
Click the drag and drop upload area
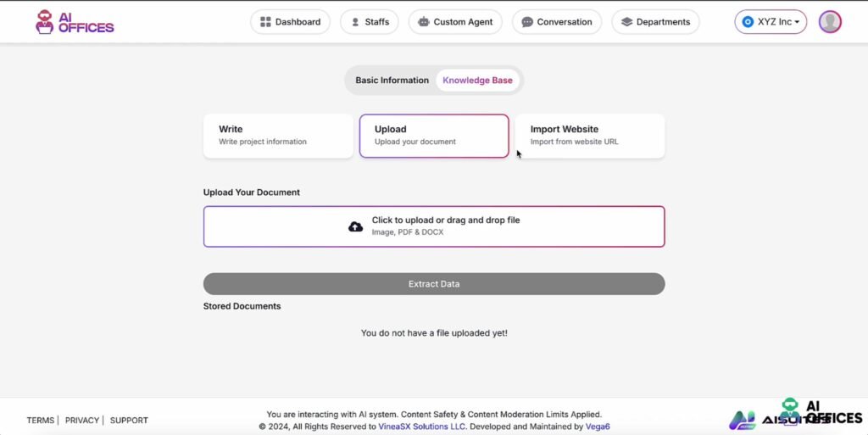434,226
